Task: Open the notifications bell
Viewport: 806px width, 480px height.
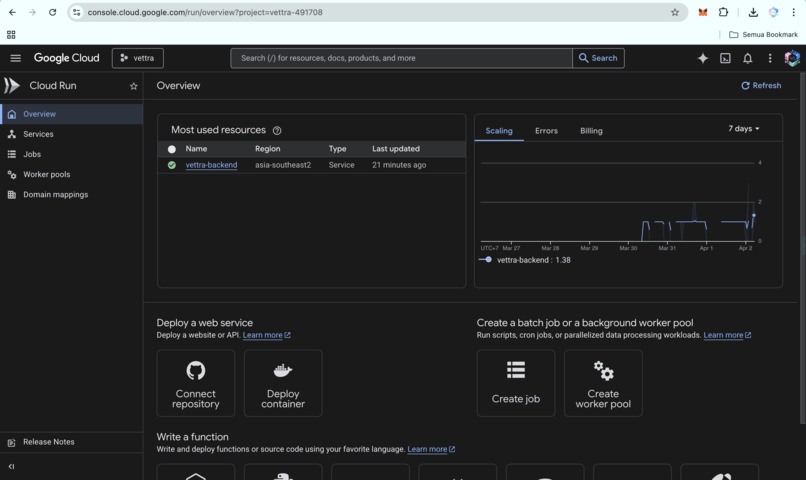Action: [x=747, y=58]
